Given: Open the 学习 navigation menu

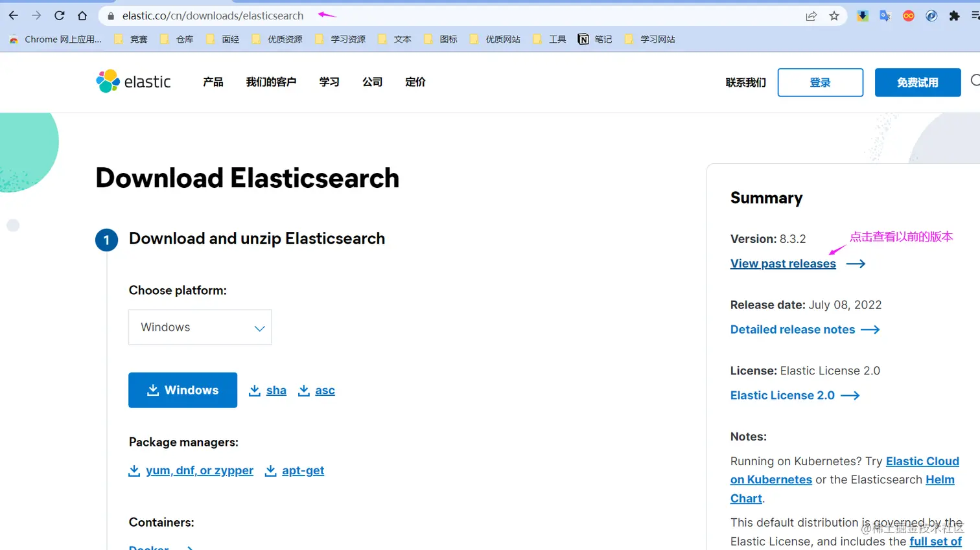Looking at the screenshot, I should click(x=329, y=82).
